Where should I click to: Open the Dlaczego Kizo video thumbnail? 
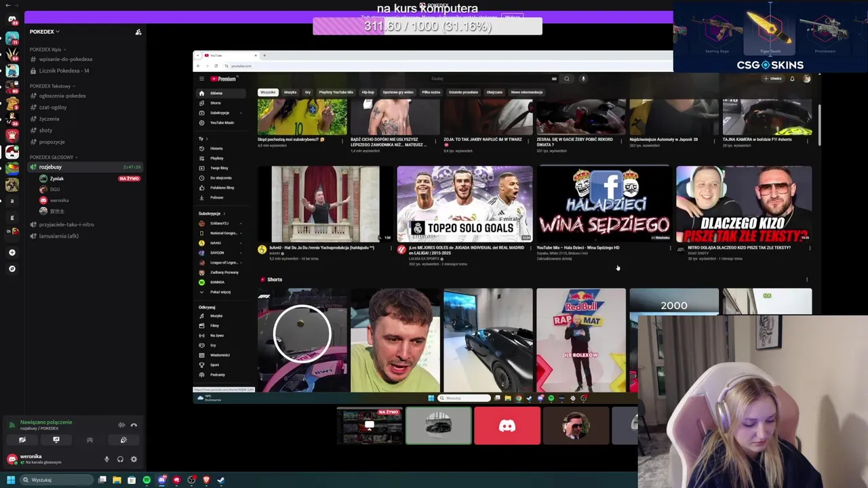[x=744, y=204]
